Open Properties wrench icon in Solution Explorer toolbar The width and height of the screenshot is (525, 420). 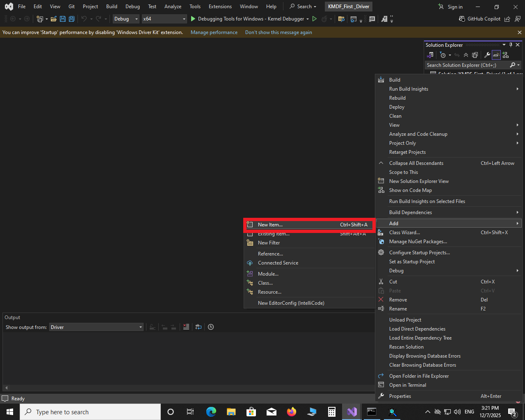487,55
